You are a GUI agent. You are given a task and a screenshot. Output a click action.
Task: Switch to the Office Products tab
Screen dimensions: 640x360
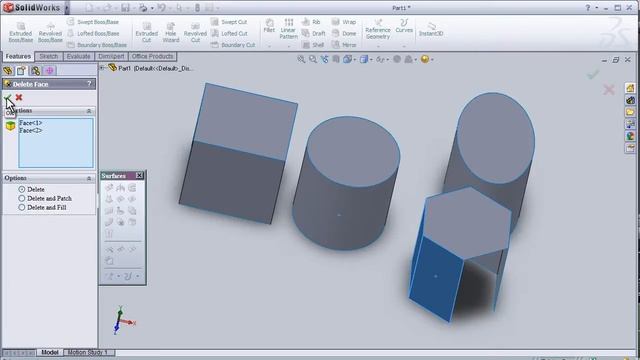coord(152,56)
